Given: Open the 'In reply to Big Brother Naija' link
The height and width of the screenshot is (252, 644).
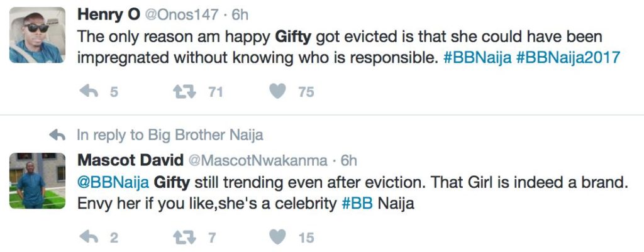Looking at the screenshot, I should (x=170, y=134).
